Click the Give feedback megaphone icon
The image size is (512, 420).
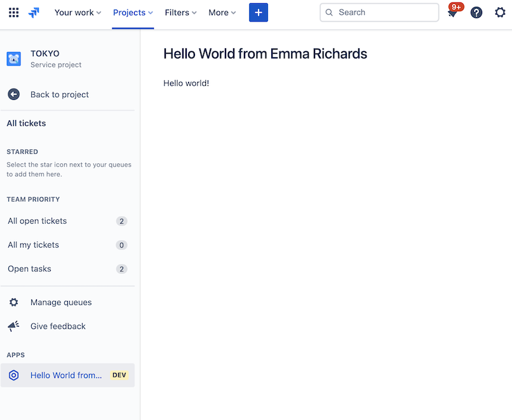coord(13,326)
